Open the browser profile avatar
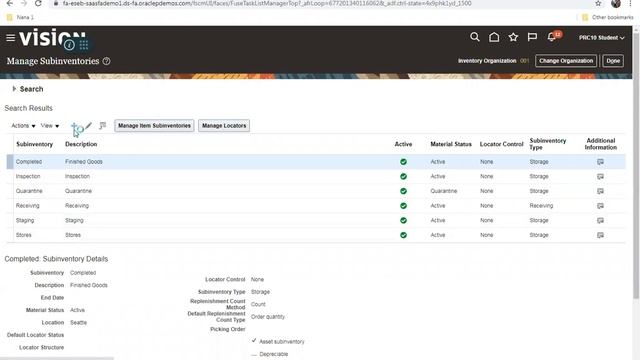 616,3
